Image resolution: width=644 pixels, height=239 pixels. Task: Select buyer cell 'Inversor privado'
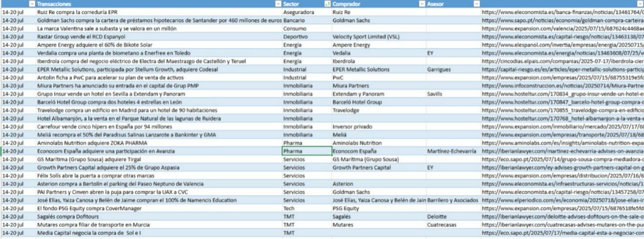tap(379, 127)
